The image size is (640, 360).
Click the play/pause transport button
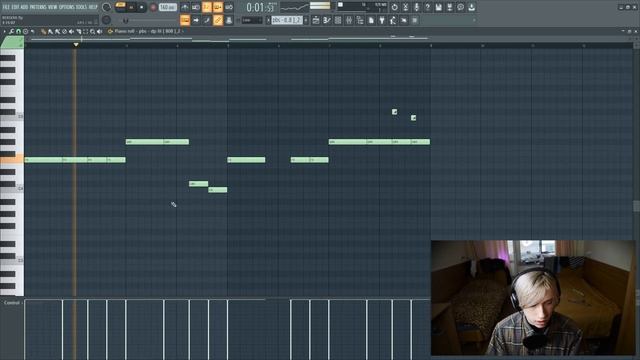[x=131, y=7]
